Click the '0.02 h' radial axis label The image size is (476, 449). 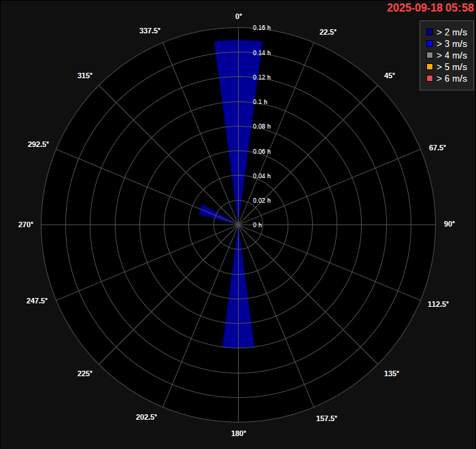pyautogui.click(x=262, y=201)
